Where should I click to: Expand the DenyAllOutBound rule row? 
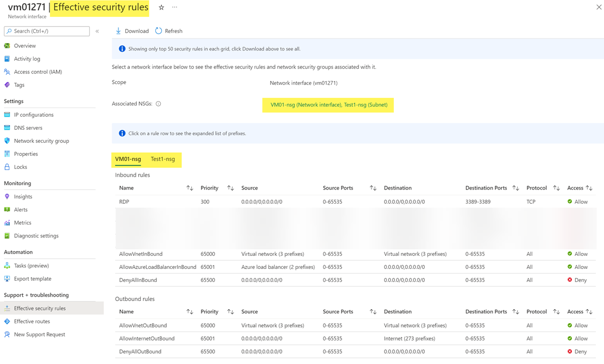(356, 352)
